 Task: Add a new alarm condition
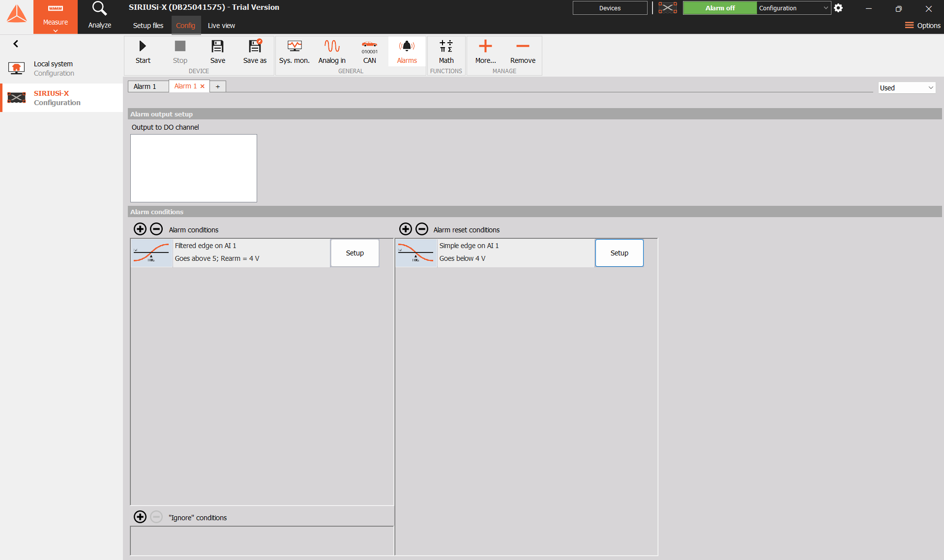tap(140, 229)
